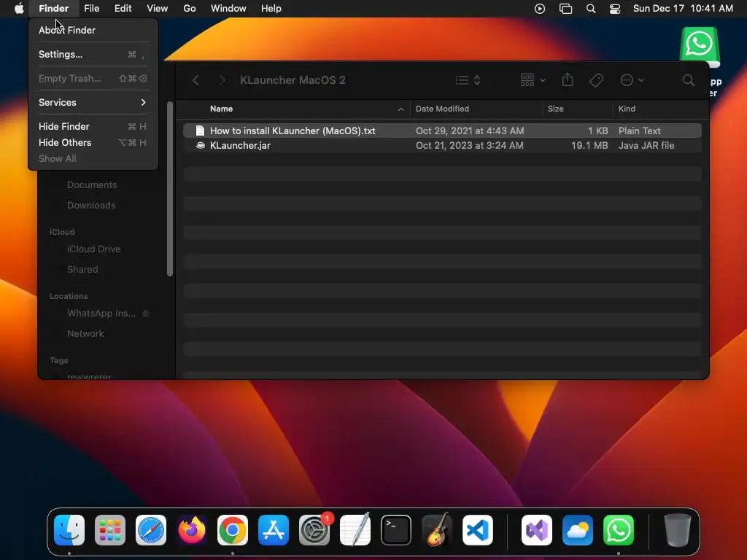Launch Safari from the Dock
747x560 pixels.
coord(151,530)
